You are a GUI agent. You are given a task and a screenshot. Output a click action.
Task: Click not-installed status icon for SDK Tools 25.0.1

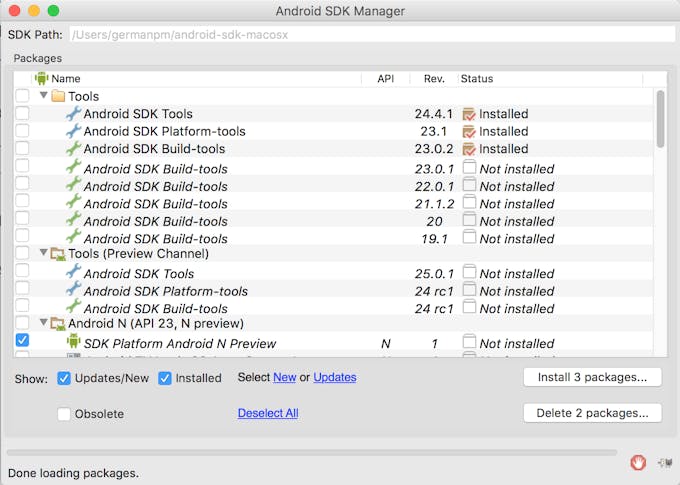tap(469, 272)
